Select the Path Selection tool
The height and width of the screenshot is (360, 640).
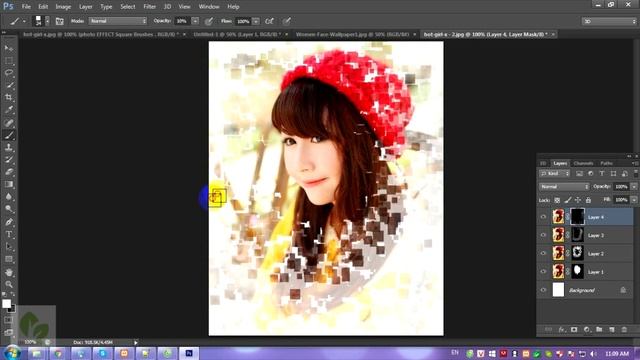[9, 247]
